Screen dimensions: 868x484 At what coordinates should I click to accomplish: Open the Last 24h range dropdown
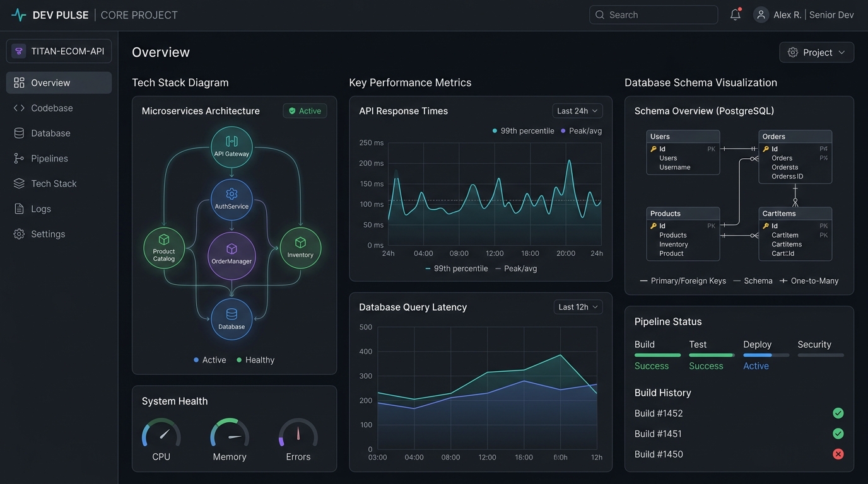coord(577,111)
